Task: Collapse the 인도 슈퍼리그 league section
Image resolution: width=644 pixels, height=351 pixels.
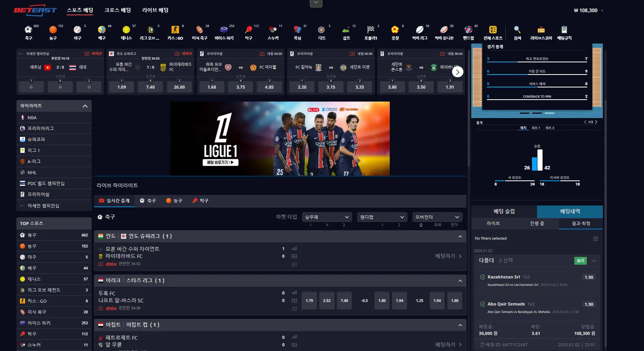Action: pos(460,236)
